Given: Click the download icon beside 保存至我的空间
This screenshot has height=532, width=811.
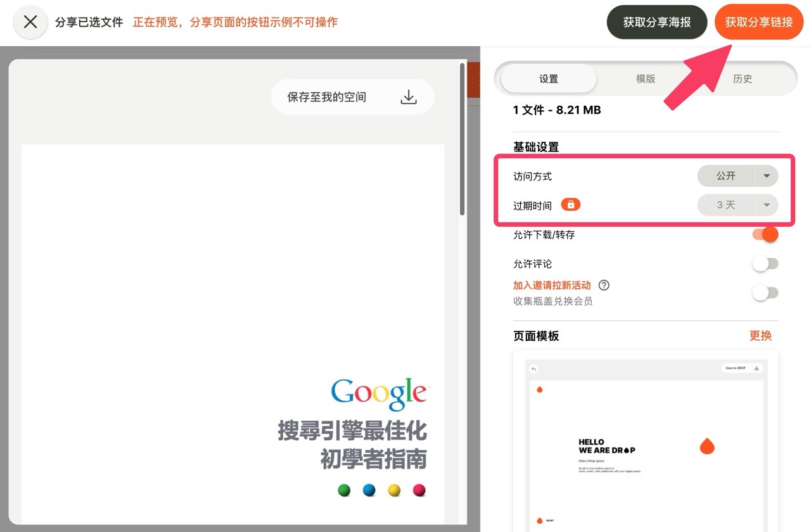Looking at the screenshot, I should point(409,97).
